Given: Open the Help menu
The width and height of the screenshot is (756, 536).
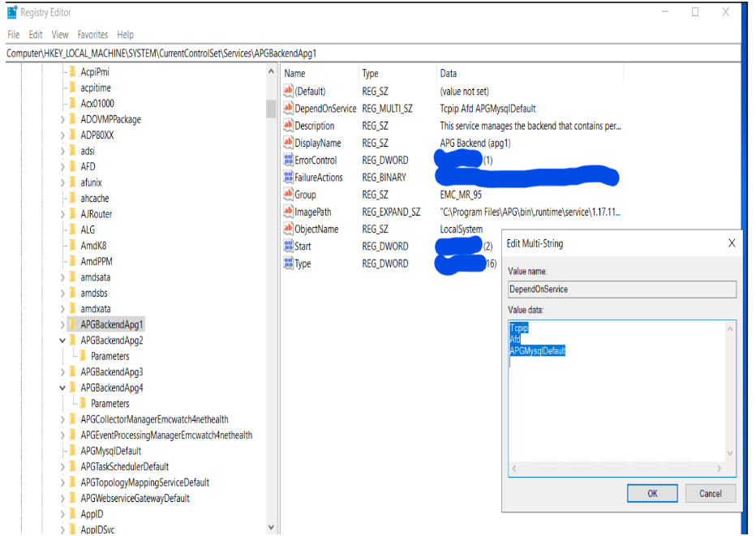Looking at the screenshot, I should tap(126, 35).
